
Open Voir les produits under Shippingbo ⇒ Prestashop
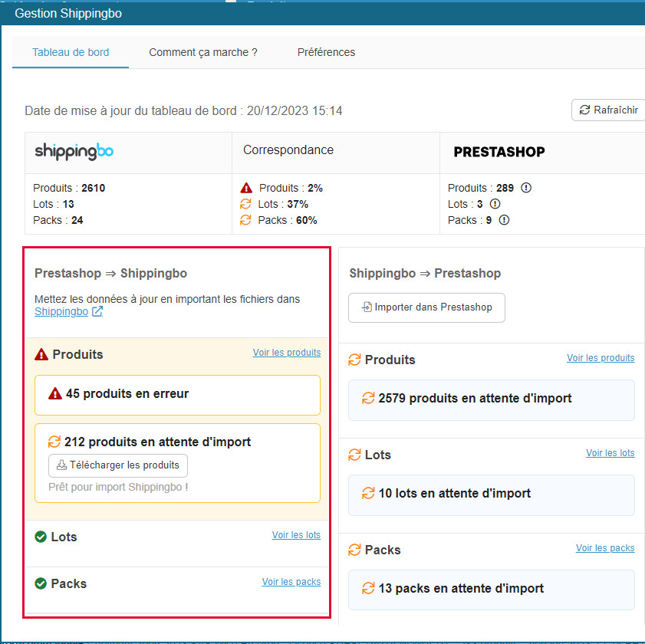[601, 358]
